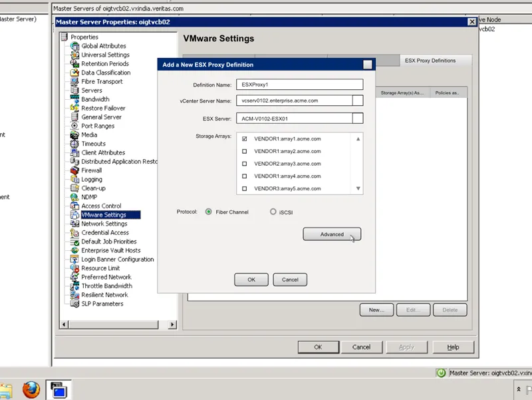Click the Credential Access icon
The height and width of the screenshot is (400, 532).
point(74,232)
